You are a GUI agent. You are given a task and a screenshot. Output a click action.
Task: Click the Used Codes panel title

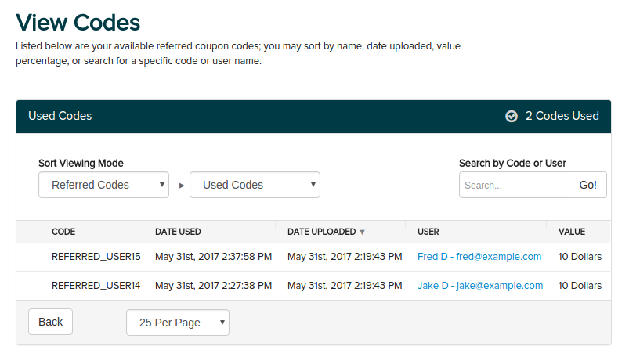(60, 116)
